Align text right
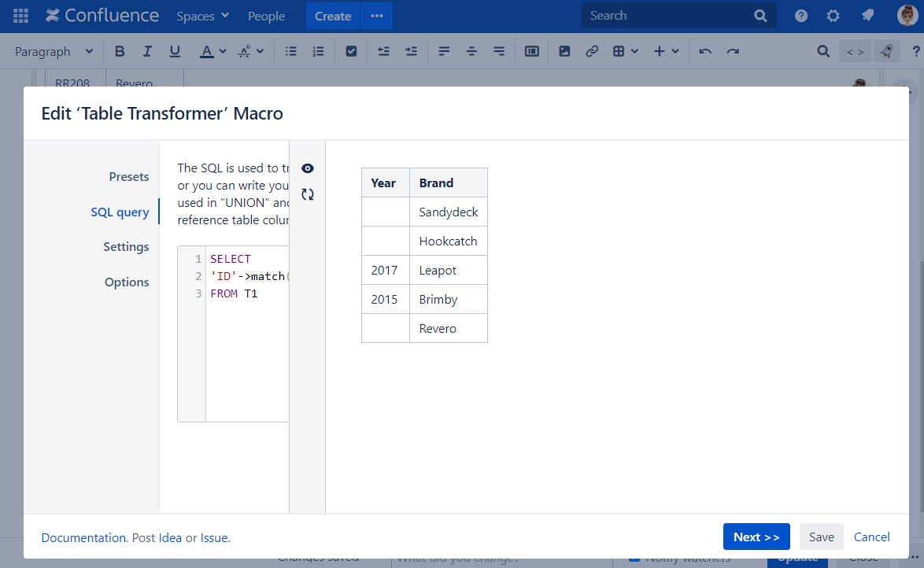The image size is (924, 568). tap(499, 51)
